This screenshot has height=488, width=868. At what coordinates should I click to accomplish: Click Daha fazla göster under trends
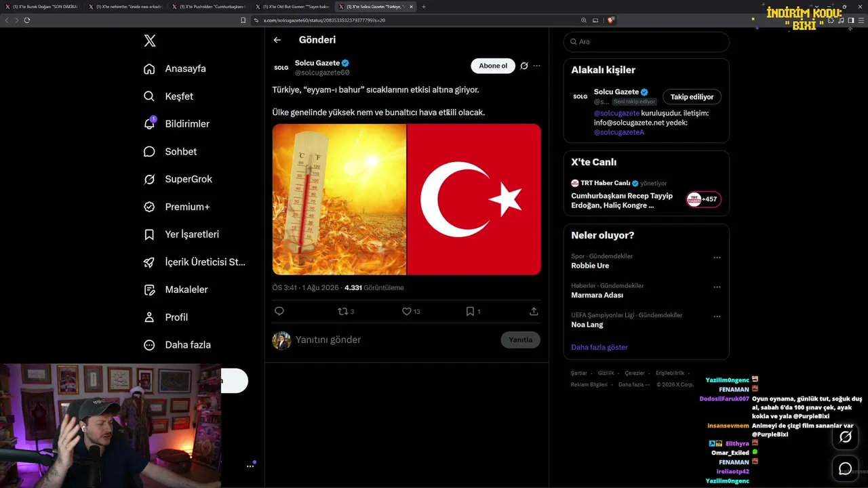click(599, 347)
